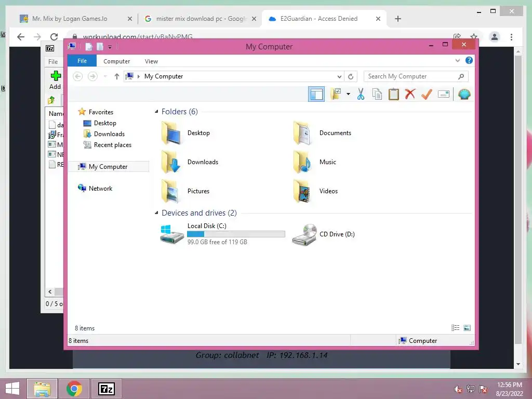
Task: Click the orange checkmark icon
Action: [x=427, y=94]
